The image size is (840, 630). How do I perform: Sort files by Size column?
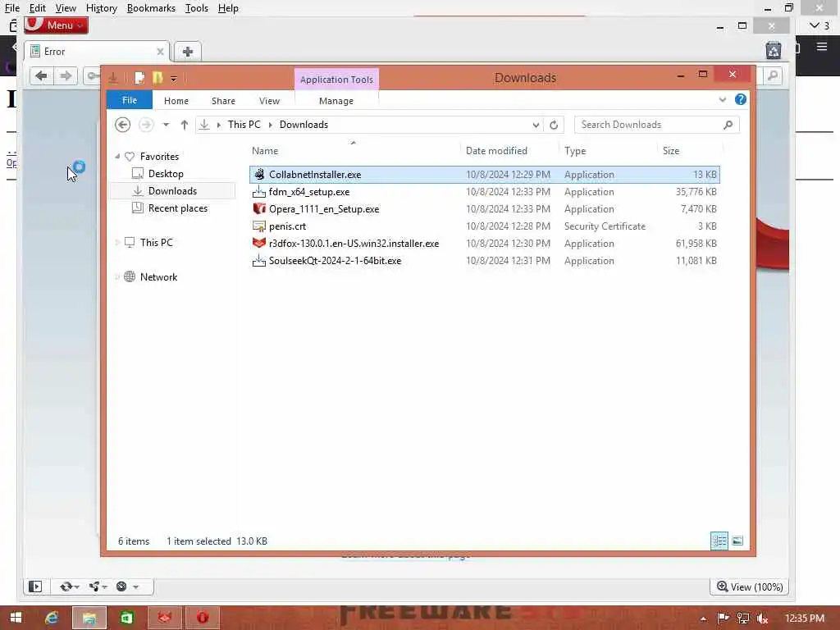(690, 151)
